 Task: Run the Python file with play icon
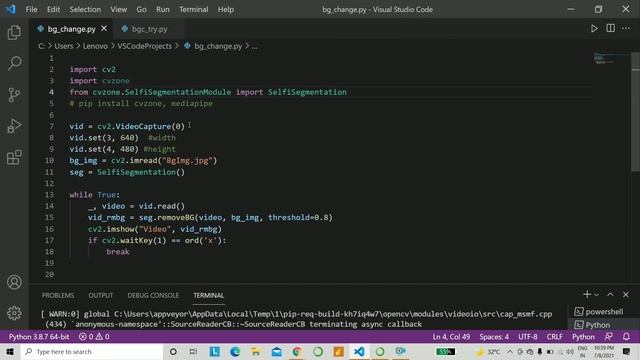coord(594,29)
